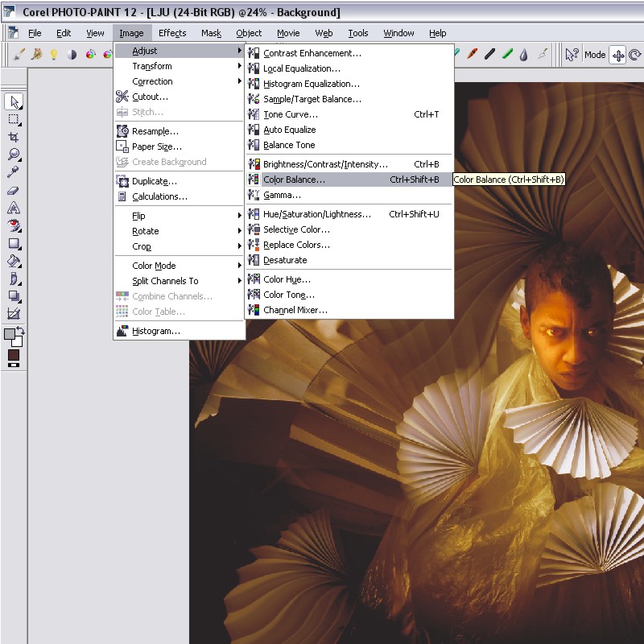Choose Gamma option
644x644 pixels.
click(x=349, y=195)
